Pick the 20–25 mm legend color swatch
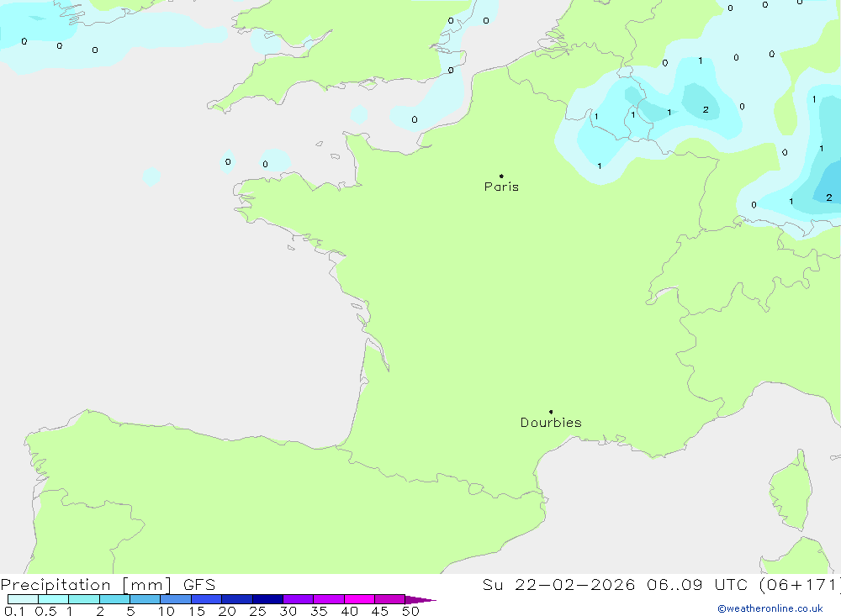841x616 pixels. (237, 599)
